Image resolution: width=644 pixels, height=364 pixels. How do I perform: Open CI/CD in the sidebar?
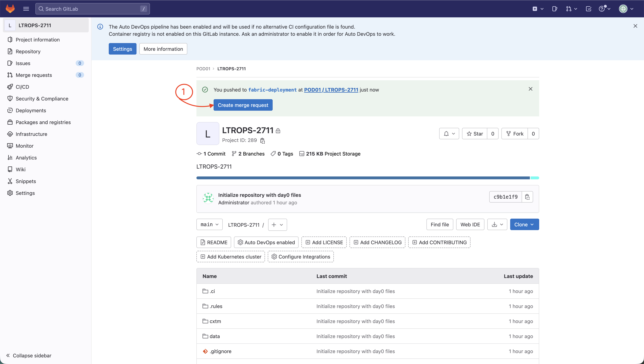(x=22, y=87)
